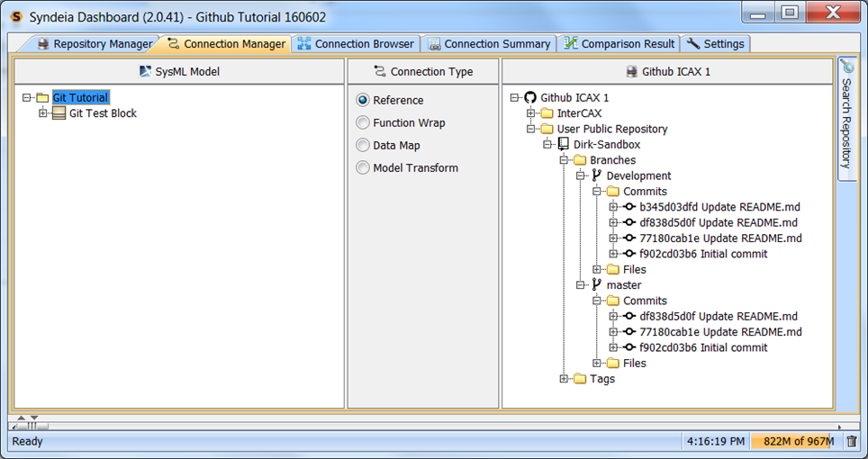The image size is (868, 459).
Task: Collapse the Branches folder
Action: pos(564,160)
